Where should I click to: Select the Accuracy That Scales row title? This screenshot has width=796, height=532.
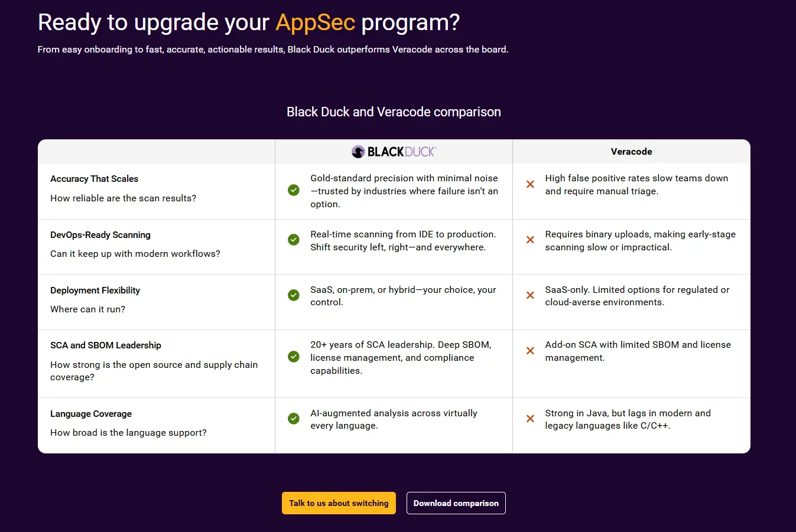95,179
